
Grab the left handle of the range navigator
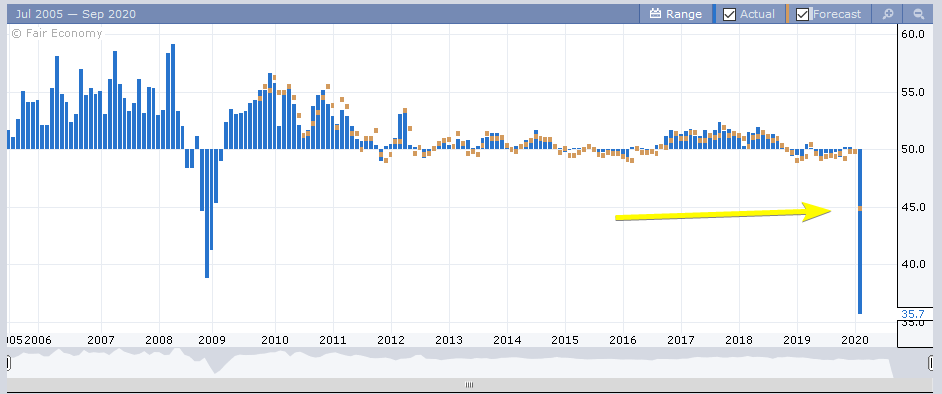click(x=9, y=363)
